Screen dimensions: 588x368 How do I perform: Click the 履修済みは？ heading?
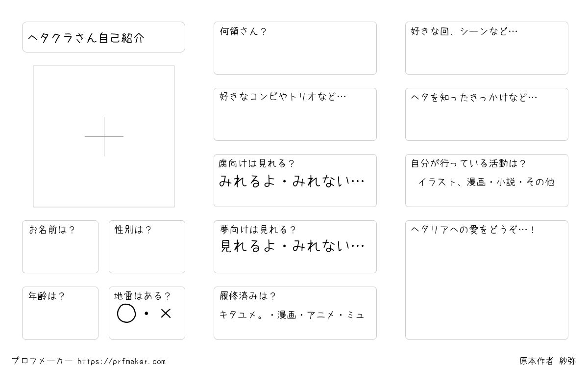[248, 296]
